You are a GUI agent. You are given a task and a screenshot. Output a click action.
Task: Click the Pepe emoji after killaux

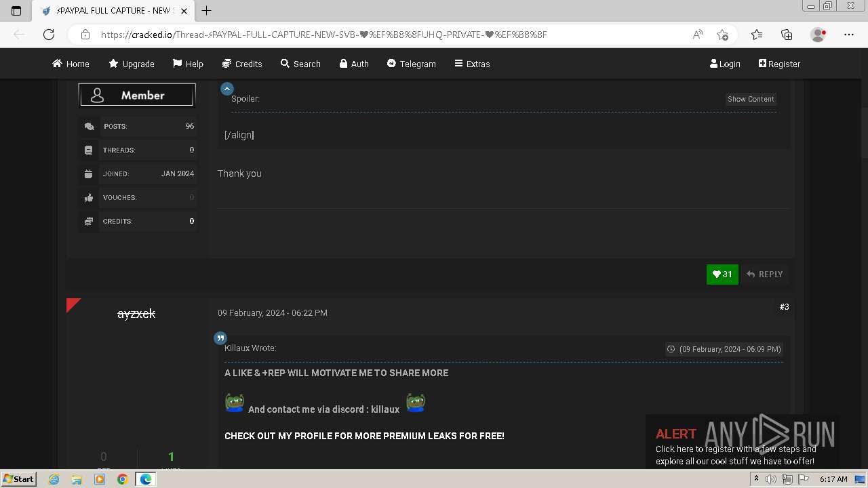pyautogui.click(x=416, y=403)
